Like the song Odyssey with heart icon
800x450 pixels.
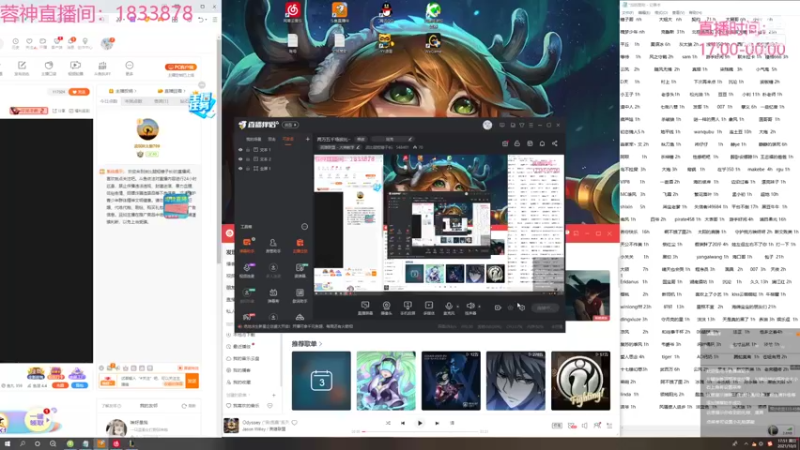294,422
